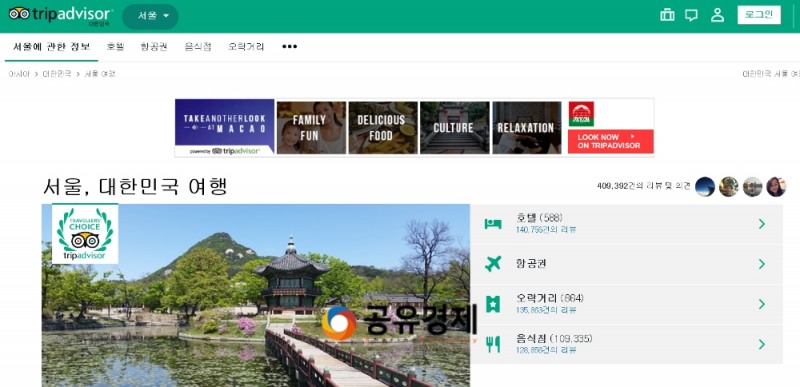This screenshot has height=387, width=800.
Task: Click the Culture ad tile
Action: point(455,127)
